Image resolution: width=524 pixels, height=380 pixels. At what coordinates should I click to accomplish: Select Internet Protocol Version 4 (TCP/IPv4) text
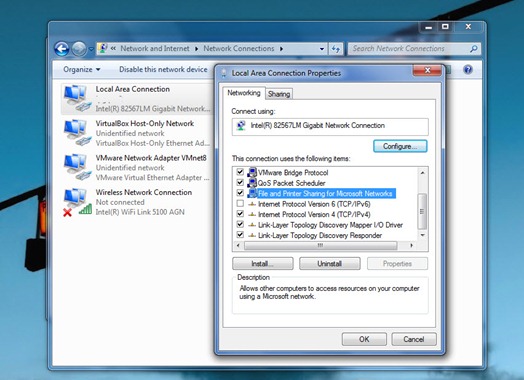(314, 214)
